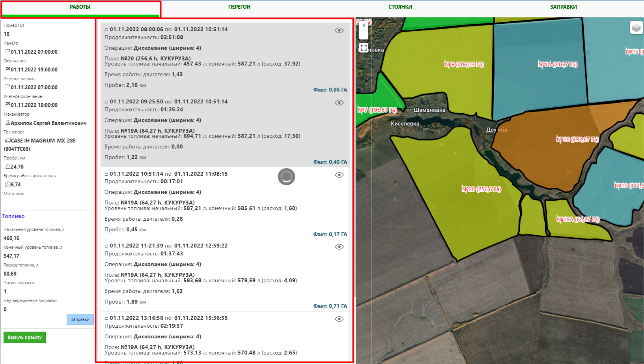Toggle eye icon for 08:00:06 work entry
This screenshot has height=364, width=644.
(339, 30)
